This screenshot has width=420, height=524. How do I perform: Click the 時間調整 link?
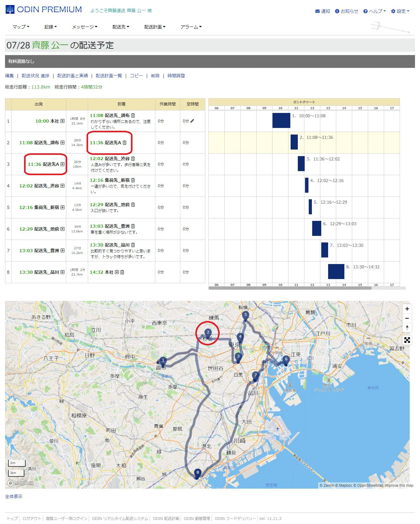click(176, 76)
